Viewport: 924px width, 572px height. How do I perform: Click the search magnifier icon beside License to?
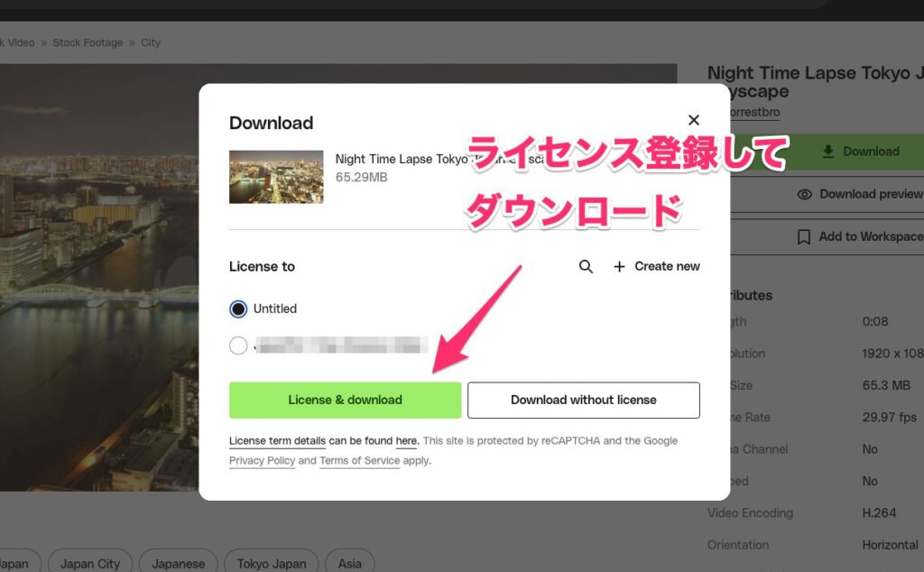[x=586, y=266]
